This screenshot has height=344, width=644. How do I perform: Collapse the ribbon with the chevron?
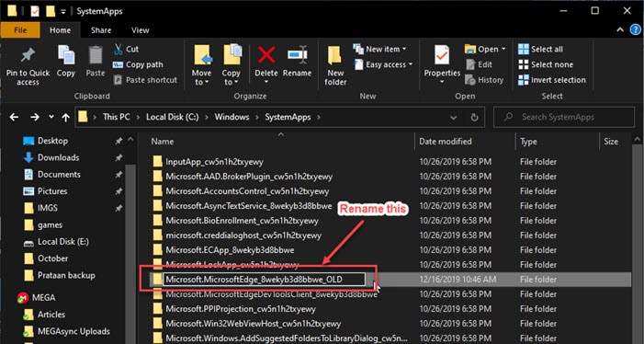[620, 30]
